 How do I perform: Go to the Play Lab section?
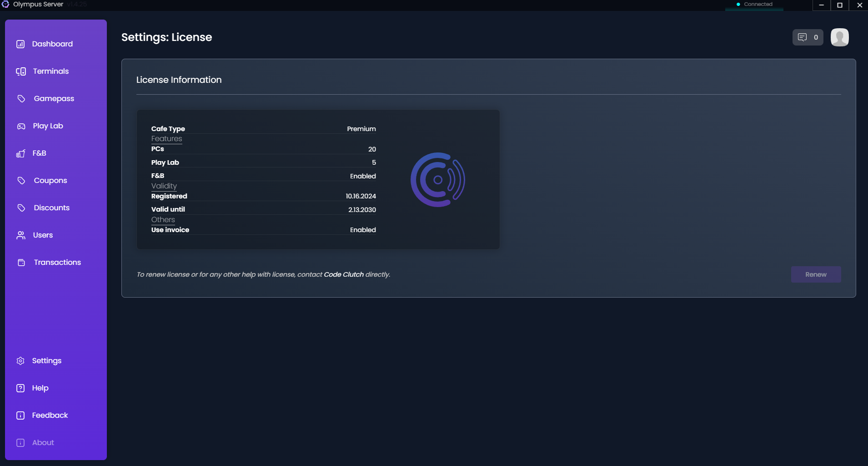48,126
